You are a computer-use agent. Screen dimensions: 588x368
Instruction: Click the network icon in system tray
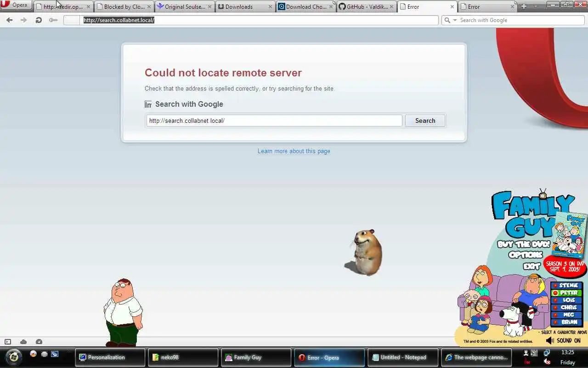[547, 353]
